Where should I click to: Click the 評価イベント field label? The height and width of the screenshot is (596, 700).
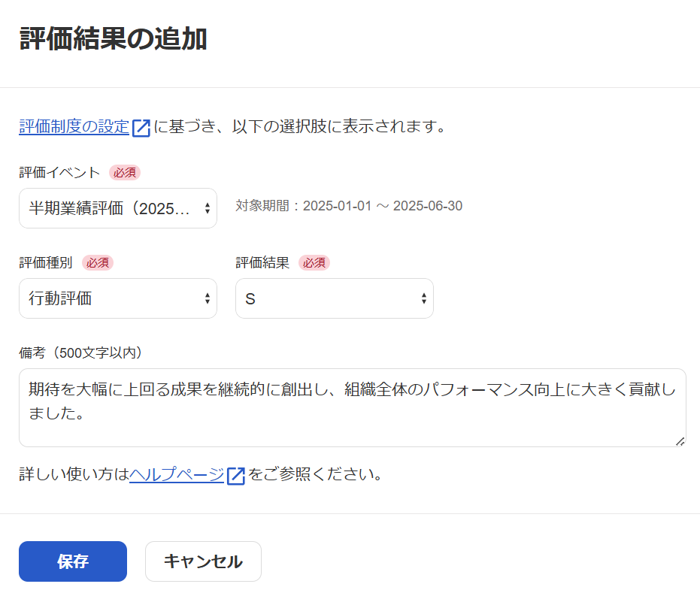click(60, 173)
